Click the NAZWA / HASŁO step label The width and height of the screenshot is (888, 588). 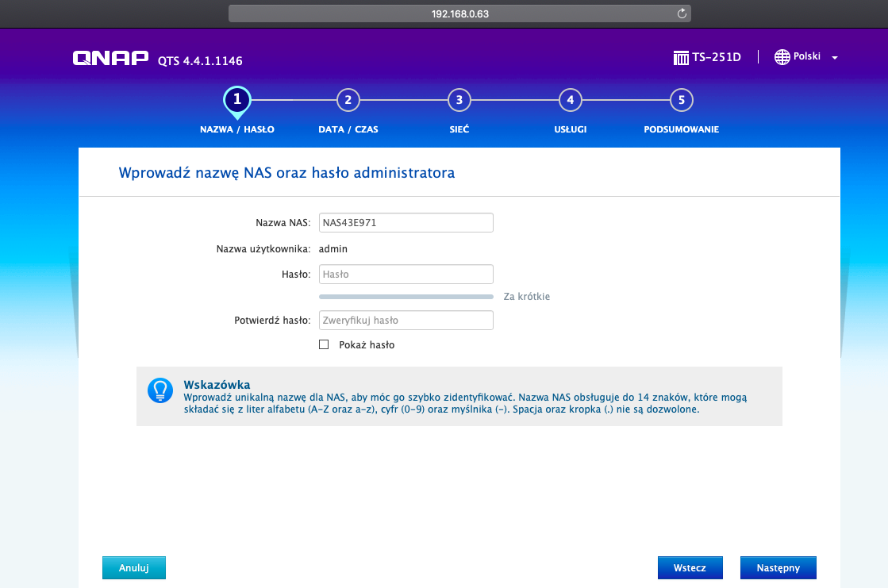236,129
